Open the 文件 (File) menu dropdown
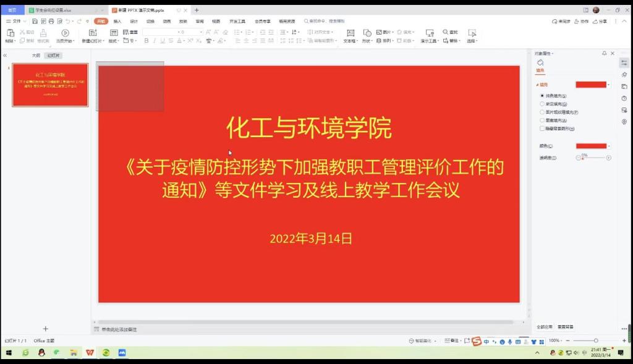The image size is (633, 364). coord(17,21)
